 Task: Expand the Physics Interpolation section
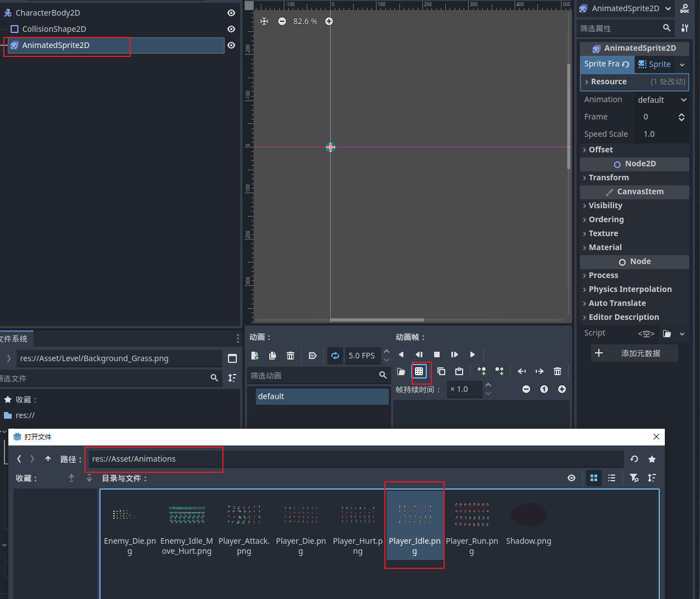[x=635, y=289]
